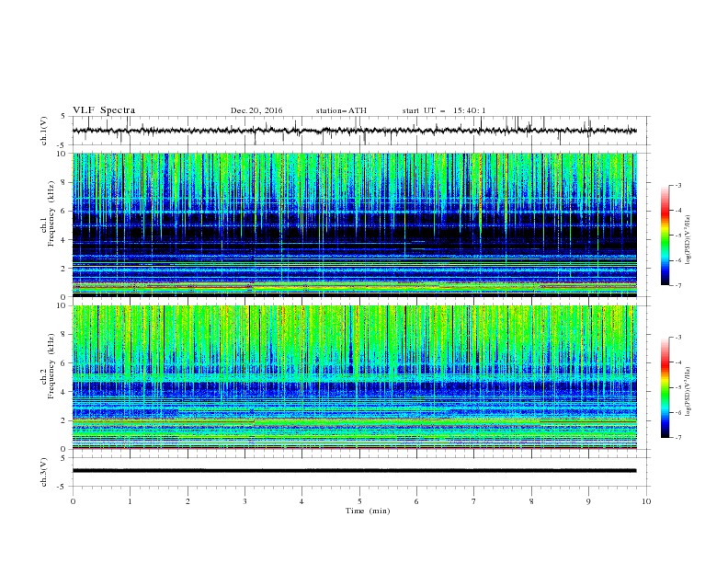Click the "4" minute tick label

[301, 501]
